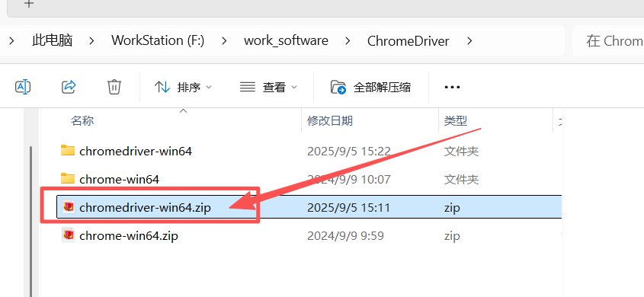The image size is (644, 297).
Task: Click folder icon of chrome-win64
Action: 68,178
